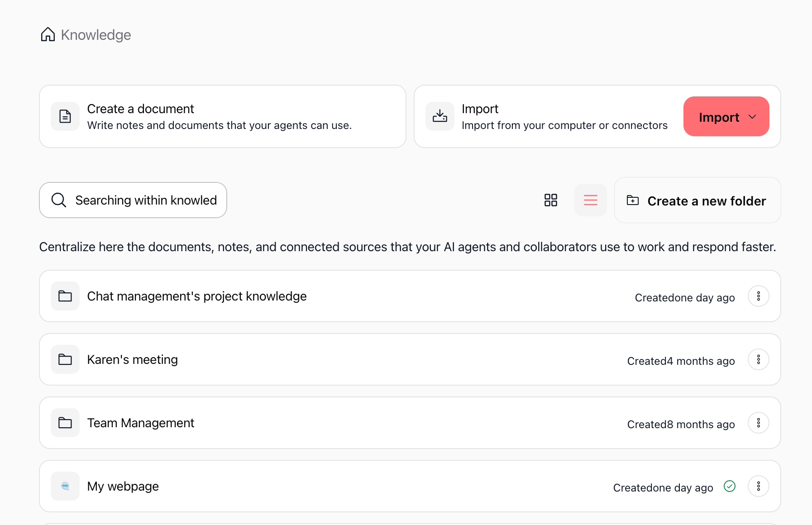Open the Create a document card
The width and height of the screenshot is (812, 525).
[x=223, y=116]
